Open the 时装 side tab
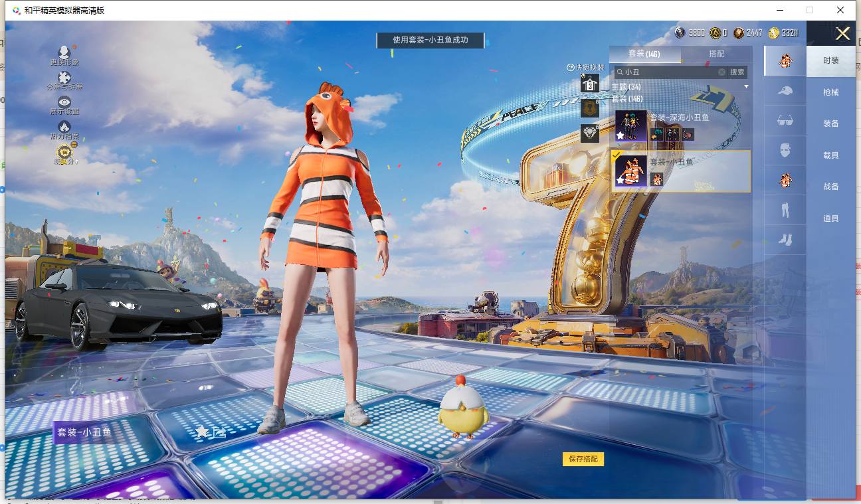Image resolution: width=861 pixels, height=504 pixels. click(831, 60)
